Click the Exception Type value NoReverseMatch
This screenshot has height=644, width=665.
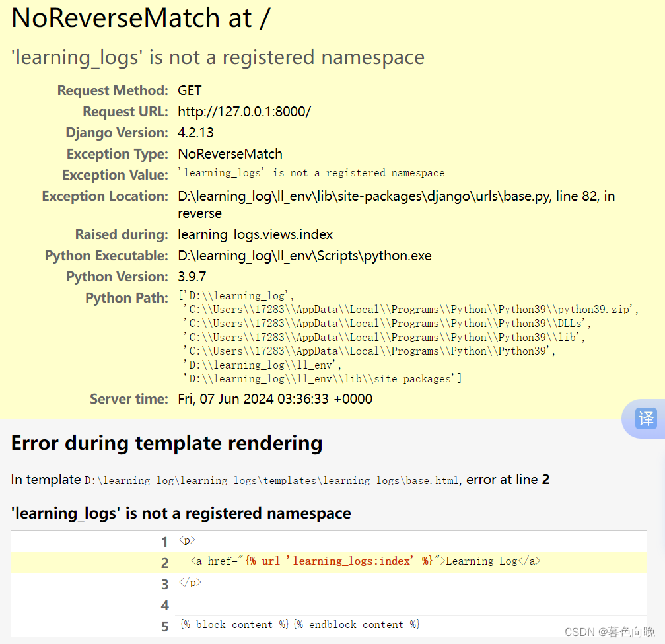point(230,153)
